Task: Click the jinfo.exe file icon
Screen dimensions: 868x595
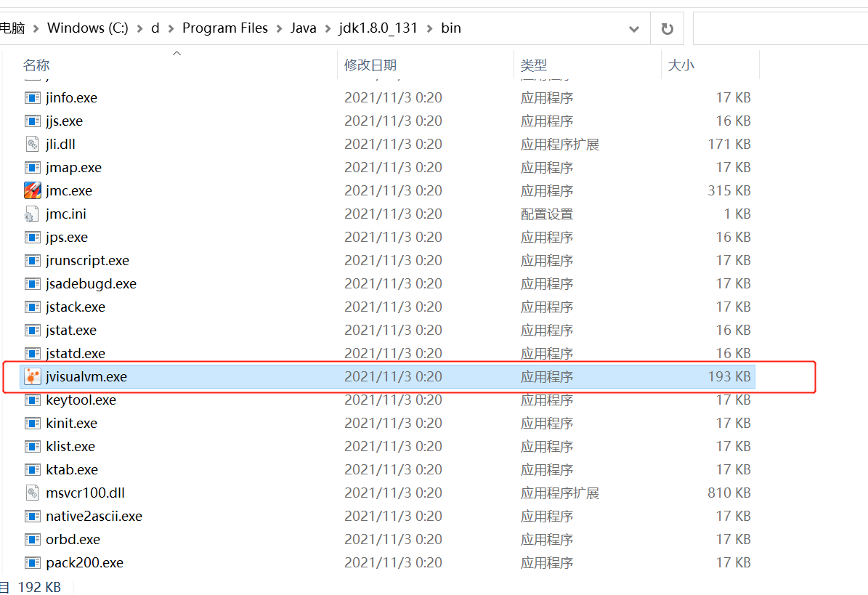Action: 33,98
